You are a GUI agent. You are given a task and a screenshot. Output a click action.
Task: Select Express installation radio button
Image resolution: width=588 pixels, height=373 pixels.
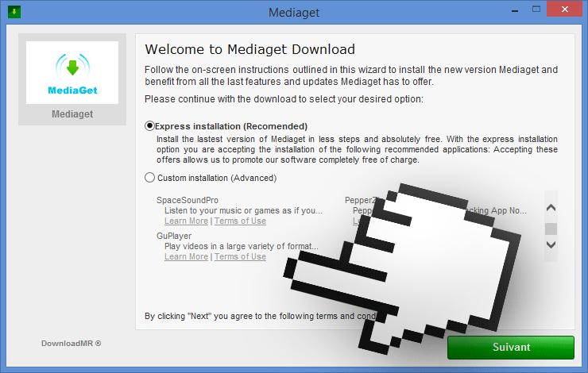[x=149, y=126]
